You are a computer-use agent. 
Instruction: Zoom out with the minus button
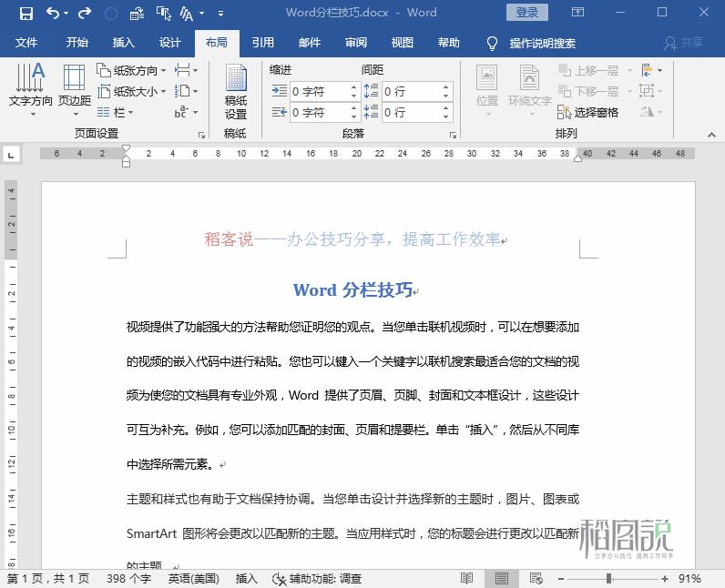click(x=561, y=579)
